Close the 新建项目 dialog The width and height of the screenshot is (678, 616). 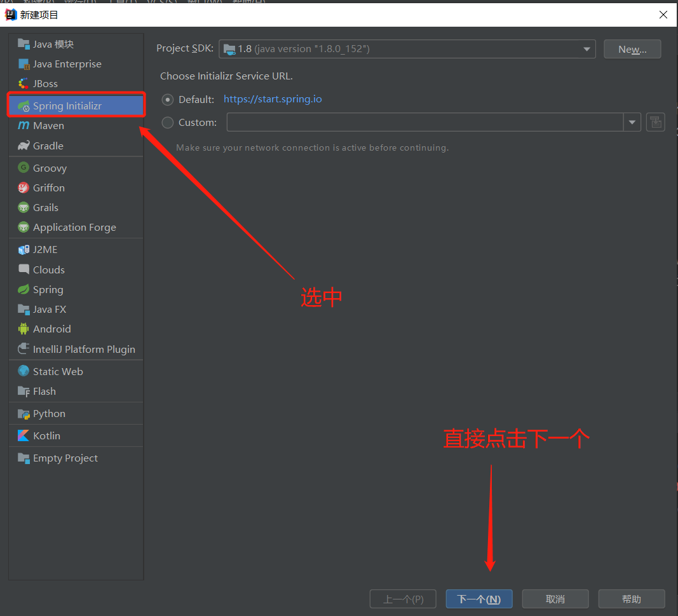663,15
